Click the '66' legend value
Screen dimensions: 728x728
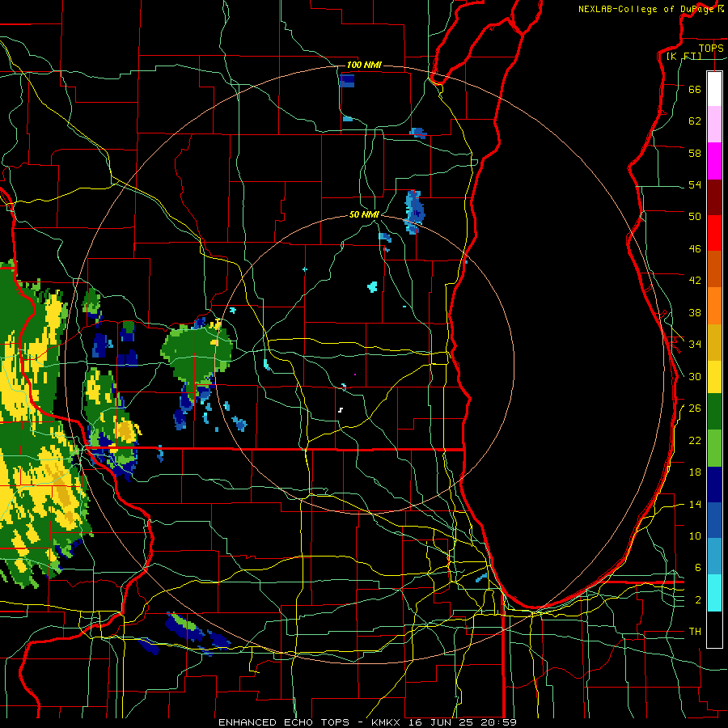(695, 89)
